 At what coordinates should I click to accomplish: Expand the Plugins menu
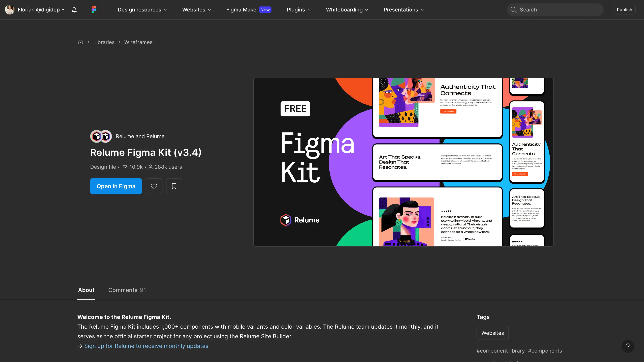click(298, 10)
